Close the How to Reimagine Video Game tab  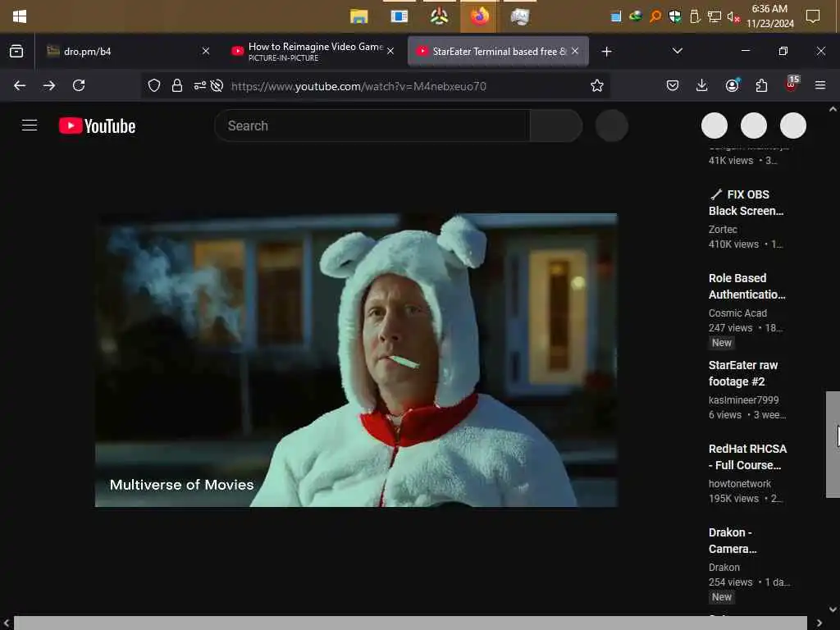(x=390, y=51)
